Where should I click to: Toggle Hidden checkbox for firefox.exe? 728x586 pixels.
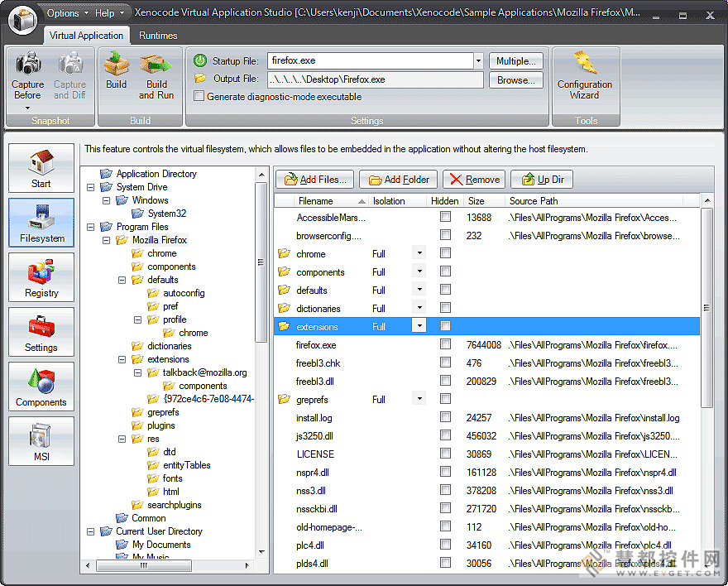coord(445,344)
